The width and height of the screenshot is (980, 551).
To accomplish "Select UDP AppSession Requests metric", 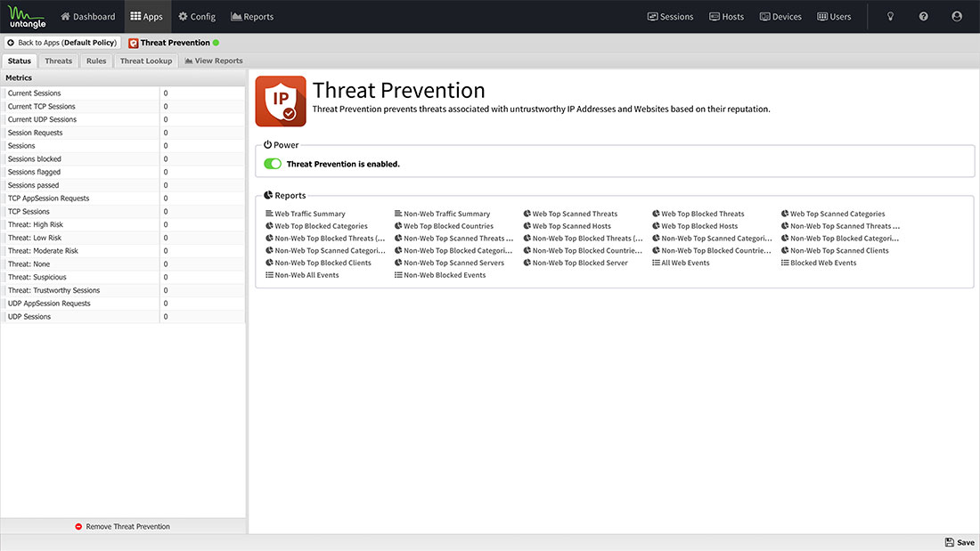I will tap(123, 303).
